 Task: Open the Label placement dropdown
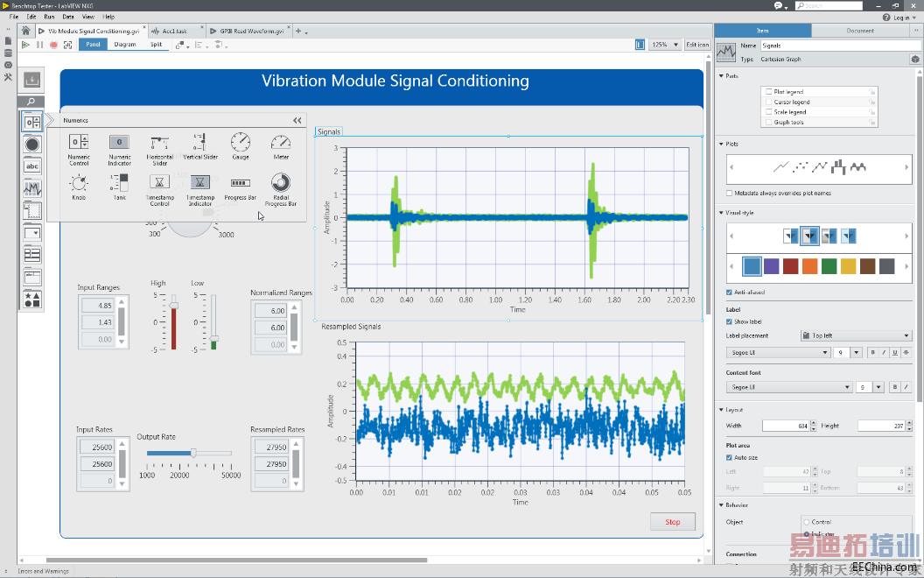click(x=856, y=335)
